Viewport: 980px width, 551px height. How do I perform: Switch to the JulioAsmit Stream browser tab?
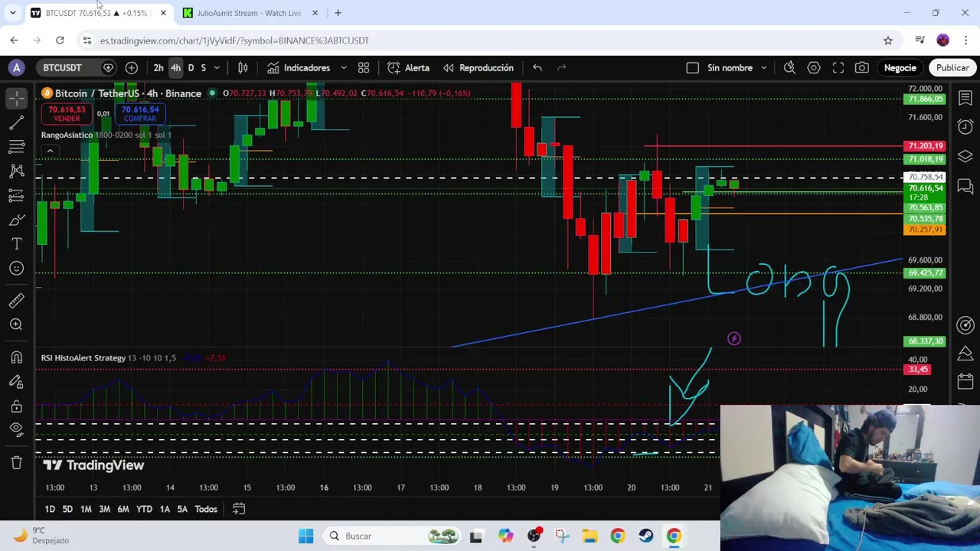[x=249, y=13]
